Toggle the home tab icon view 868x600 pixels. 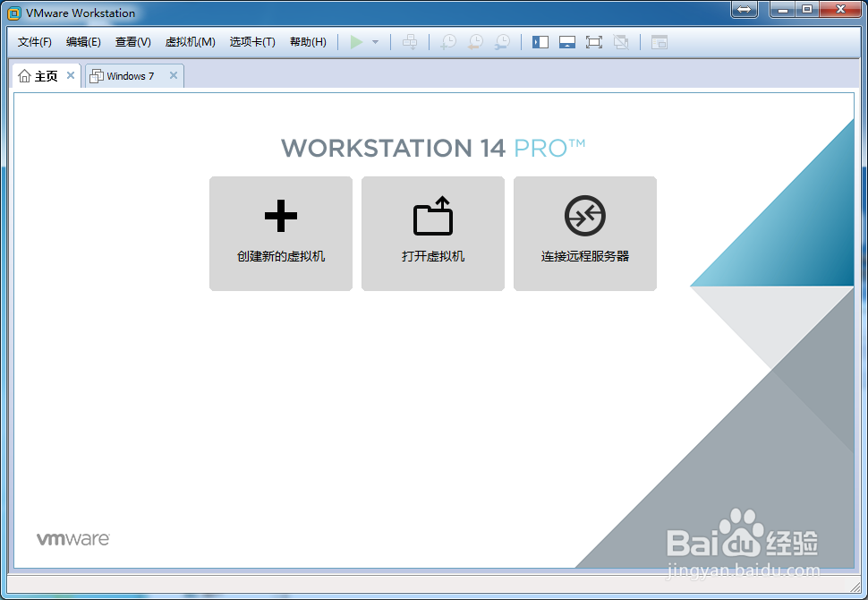[659, 41]
